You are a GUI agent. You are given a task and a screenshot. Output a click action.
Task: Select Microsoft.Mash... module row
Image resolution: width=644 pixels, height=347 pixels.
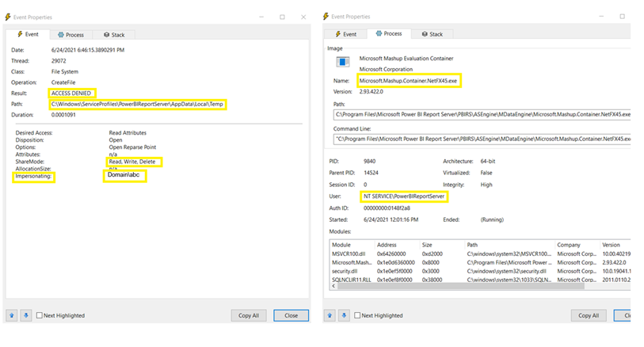click(480, 262)
